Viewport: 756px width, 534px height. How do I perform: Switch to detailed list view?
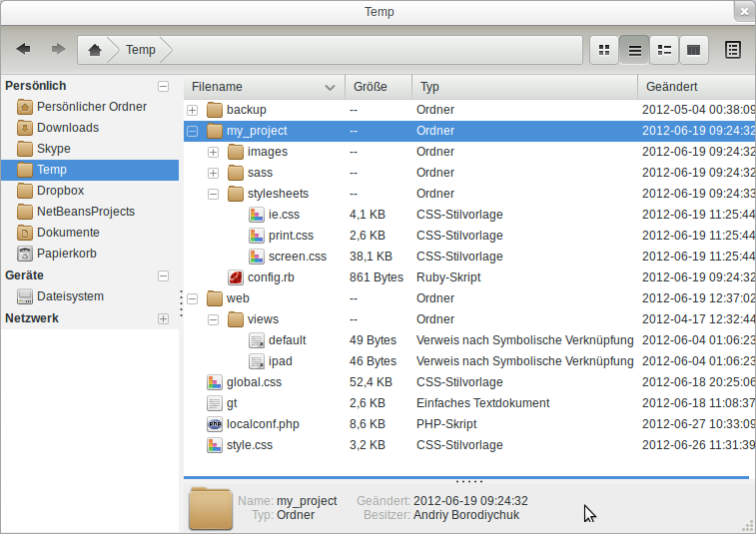coord(633,50)
